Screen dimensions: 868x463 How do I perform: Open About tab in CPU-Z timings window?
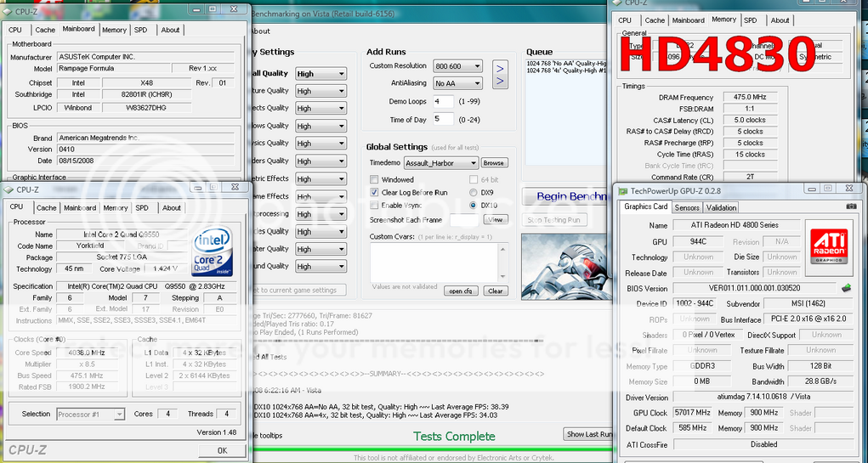pos(780,20)
